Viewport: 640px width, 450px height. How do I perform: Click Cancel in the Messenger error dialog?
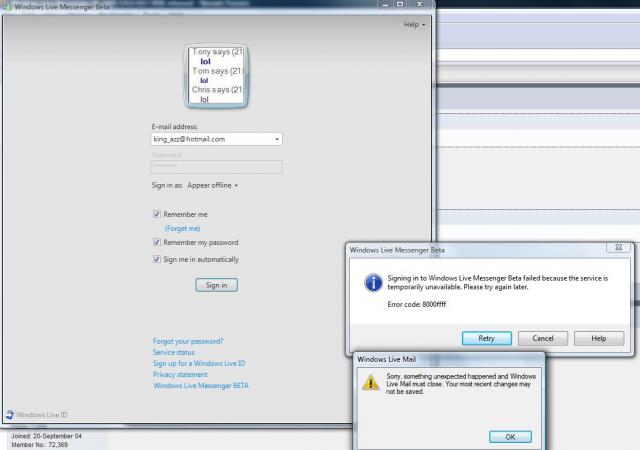543,338
